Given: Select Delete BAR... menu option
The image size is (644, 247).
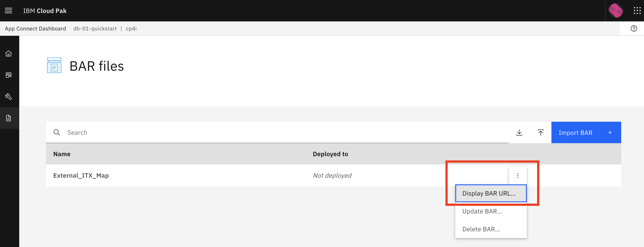Looking at the screenshot, I should tap(481, 229).
